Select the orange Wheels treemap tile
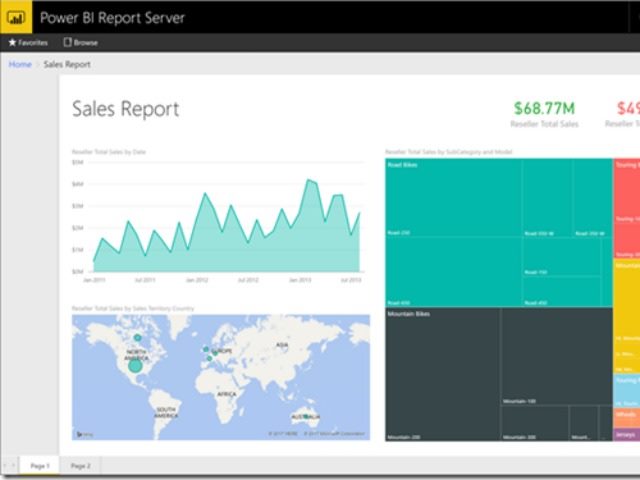 point(627,417)
